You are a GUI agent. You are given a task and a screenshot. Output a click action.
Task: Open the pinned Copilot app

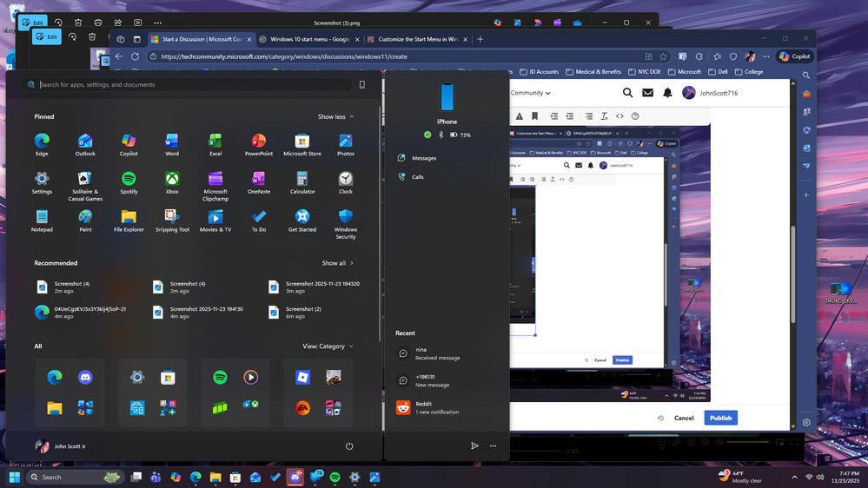click(129, 145)
